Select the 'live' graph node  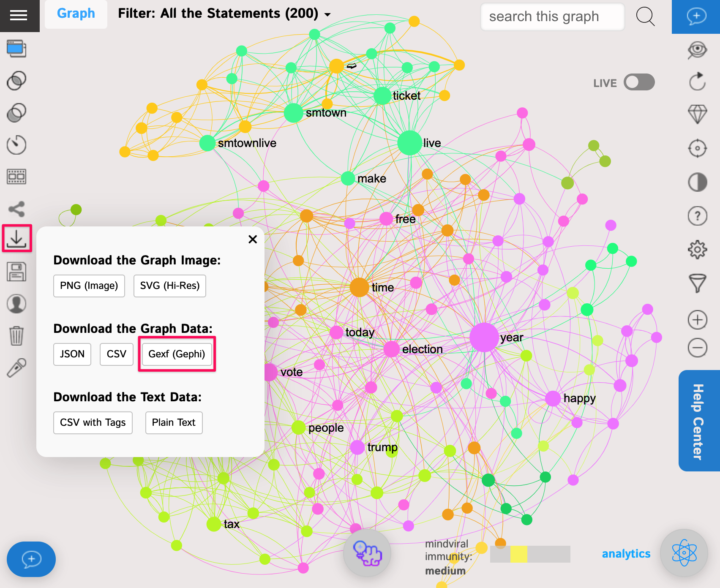coord(409,143)
